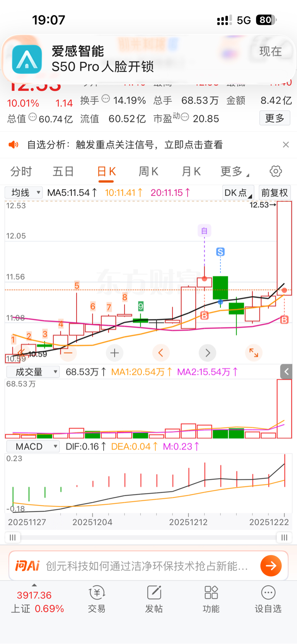The image size is (297, 644).
Task: Open the 成交量 indicator dropdown
Action: coord(33,372)
